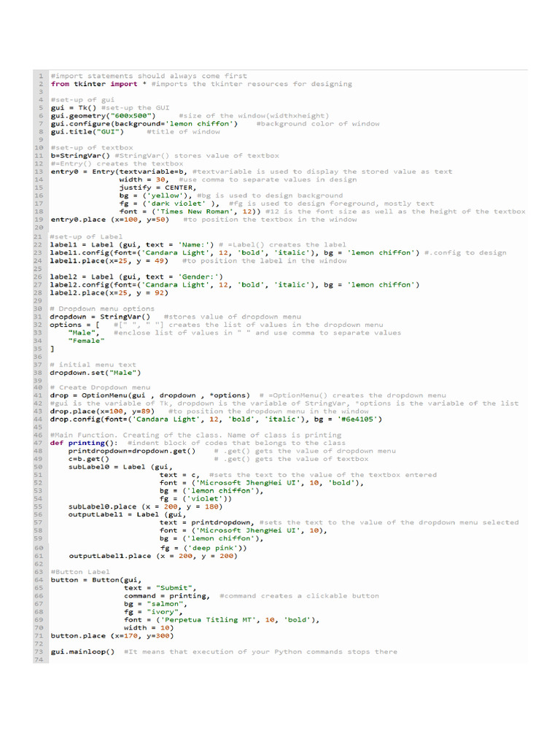Screen dimensions: 560x747
Task: Click the 'printdropdown=dropdown.get()' line
Action: 132,451
